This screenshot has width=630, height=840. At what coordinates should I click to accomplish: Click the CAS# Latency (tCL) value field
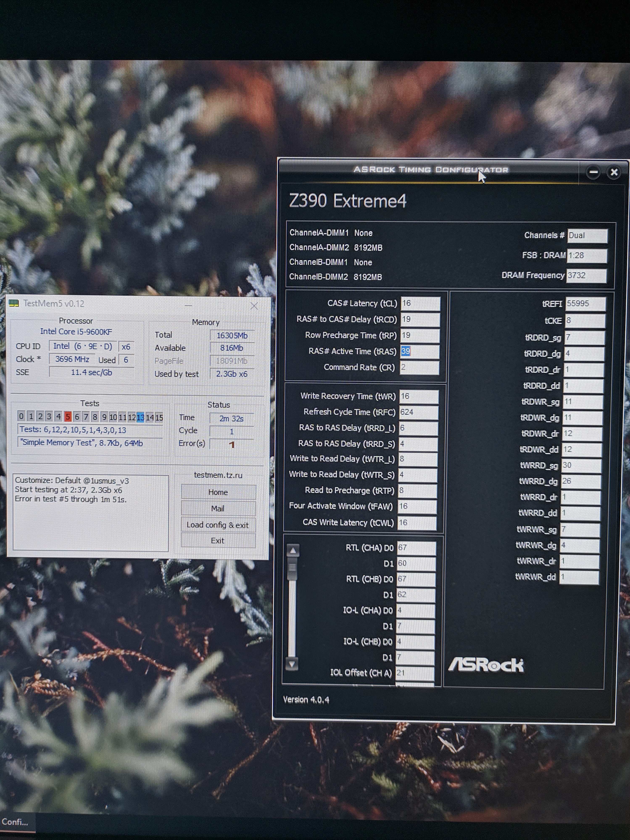[420, 303]
